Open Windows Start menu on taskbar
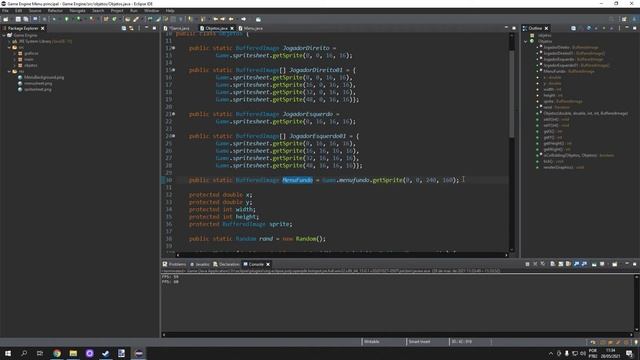This screenshot has width=640, height=360. pyautogui.click(x=8, y=353)
